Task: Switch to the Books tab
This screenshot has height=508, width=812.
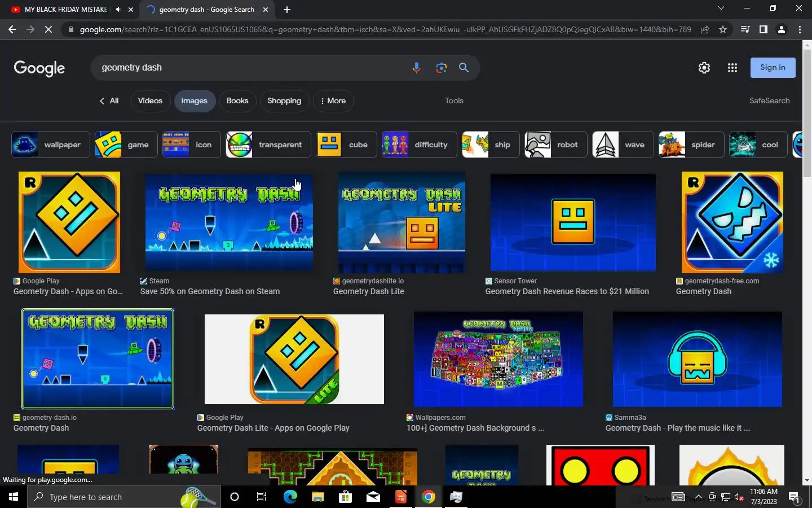Action: pyautogui.click(x=237, y=100)
